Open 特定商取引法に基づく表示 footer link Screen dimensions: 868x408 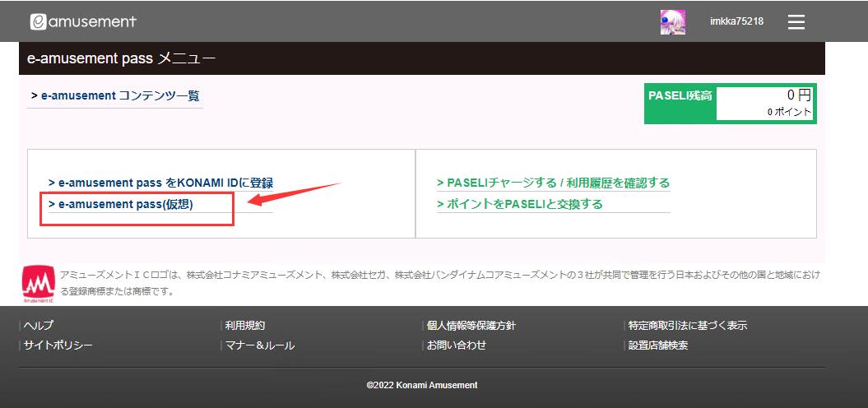pyautogui.click(x=687, y=326)
